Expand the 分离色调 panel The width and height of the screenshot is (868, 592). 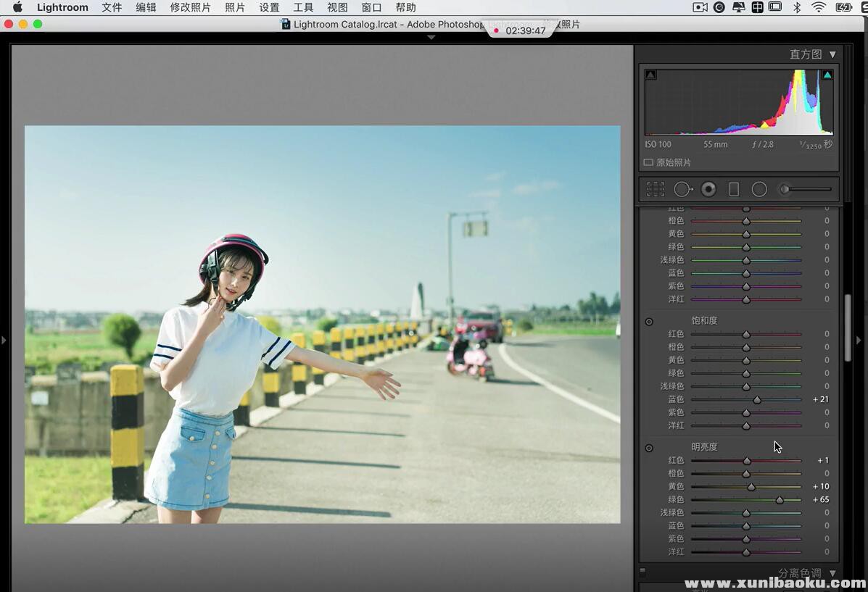pos(832,573)
